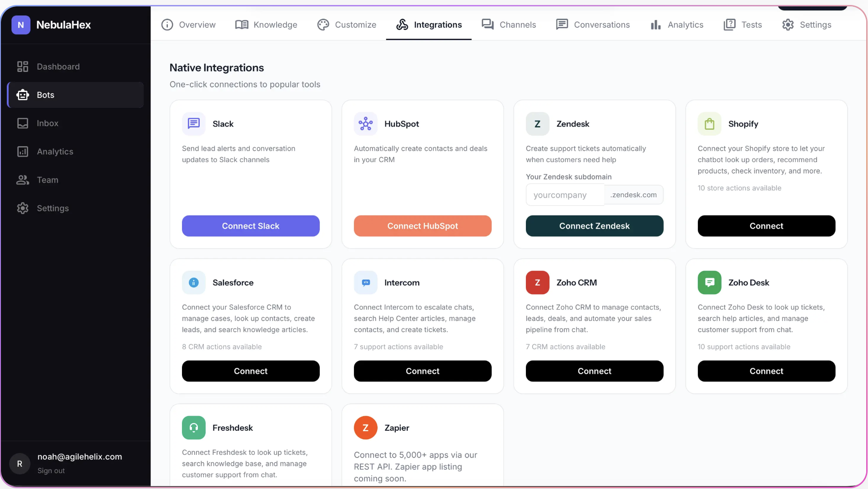Click the orange Zapier icon
This screenshot has width=868, height=489.
[x=366, y=428]
